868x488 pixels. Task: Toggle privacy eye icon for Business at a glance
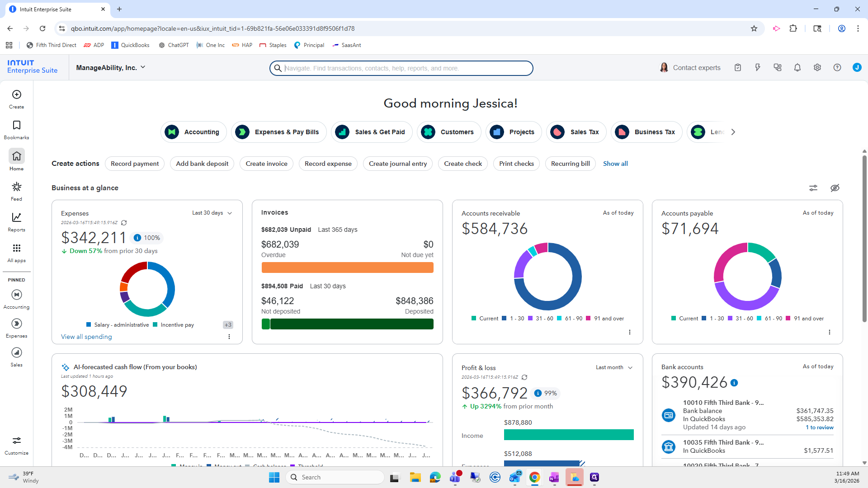click(835, 188)
